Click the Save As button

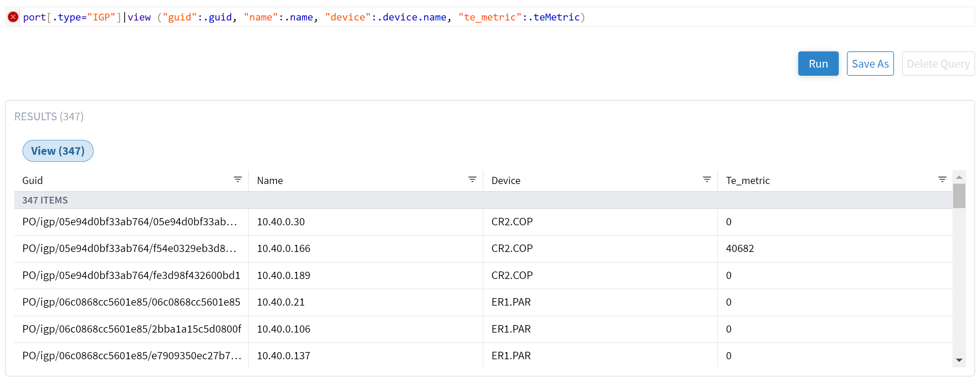click(x=870, y=63)
